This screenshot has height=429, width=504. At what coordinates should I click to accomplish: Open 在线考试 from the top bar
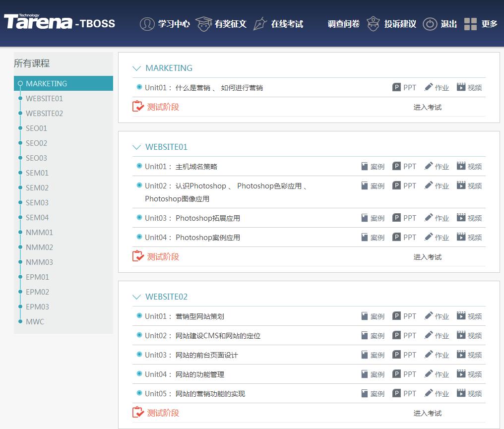click(260, 23)
